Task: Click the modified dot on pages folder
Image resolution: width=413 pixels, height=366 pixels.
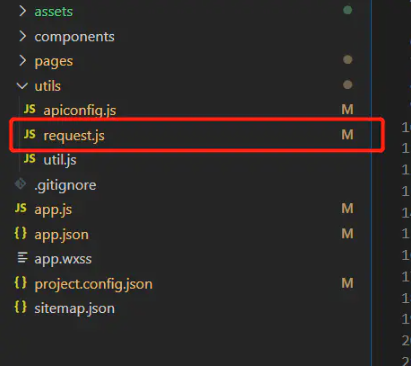Action: (348, 60)
